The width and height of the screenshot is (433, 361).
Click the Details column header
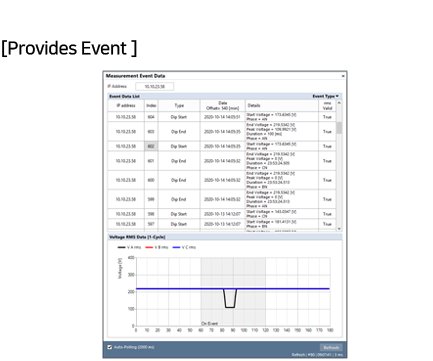pyautogui.click(x=282, y=106)
